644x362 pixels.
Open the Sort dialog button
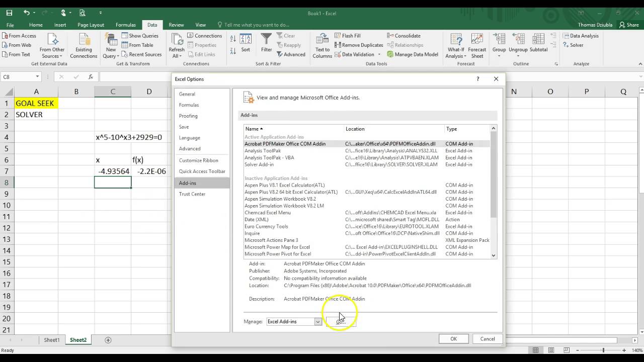point(246,43)
